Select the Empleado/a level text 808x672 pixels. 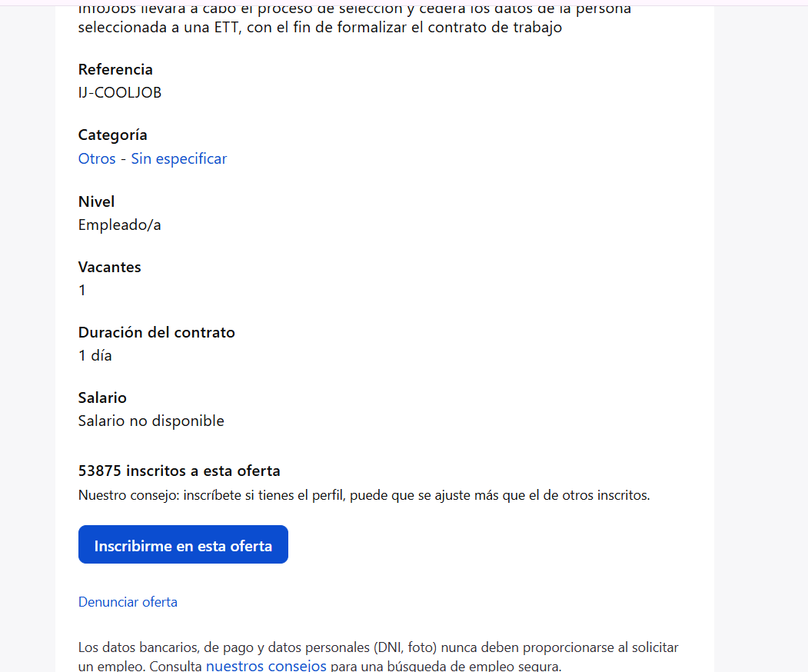(120, 225)
